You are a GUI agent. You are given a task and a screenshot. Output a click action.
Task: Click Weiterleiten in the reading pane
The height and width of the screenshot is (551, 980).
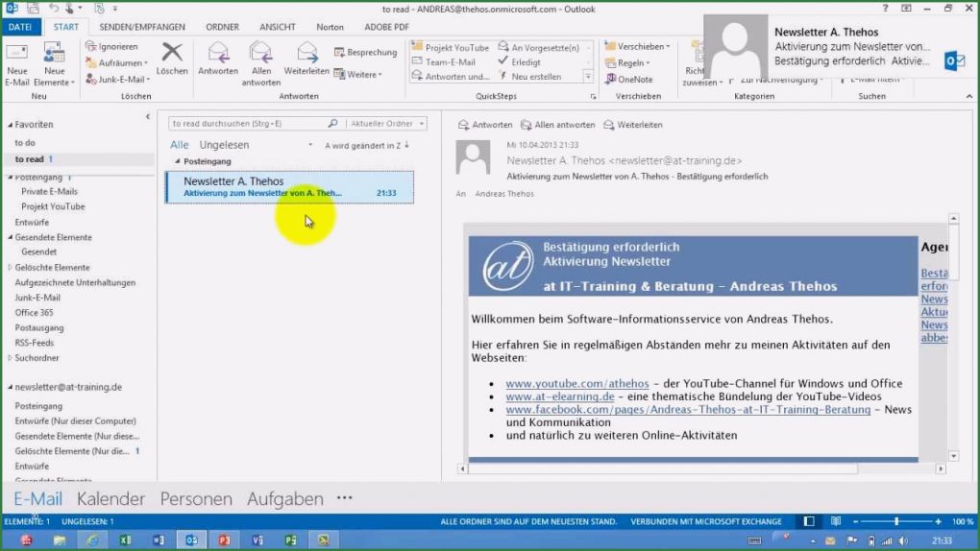[x=633, y=125]
